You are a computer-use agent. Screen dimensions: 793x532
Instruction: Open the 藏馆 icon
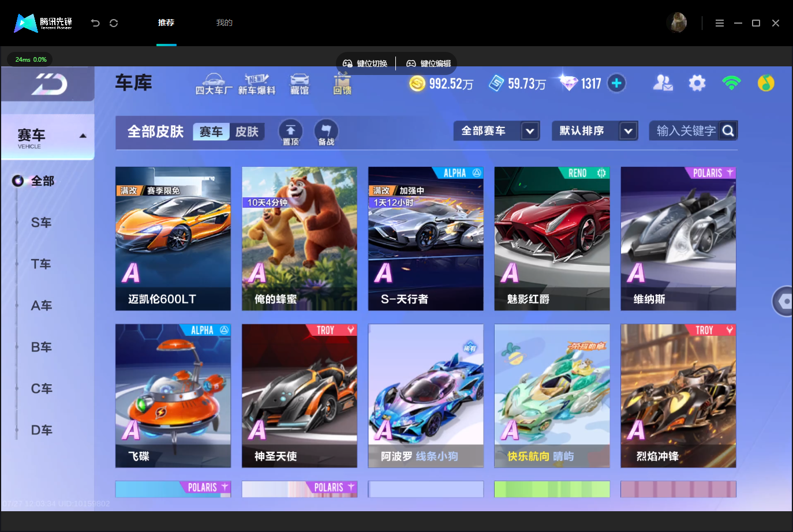coord(300,84)
